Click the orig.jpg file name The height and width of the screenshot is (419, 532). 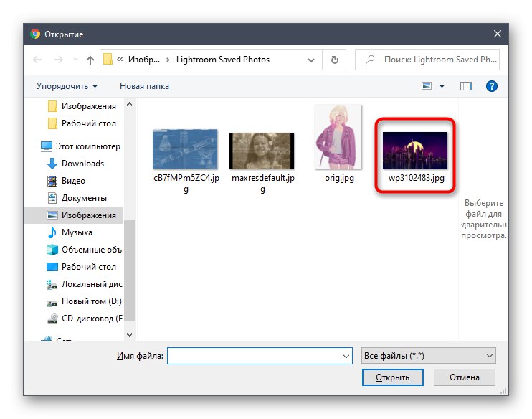click(x=339, y=178)
